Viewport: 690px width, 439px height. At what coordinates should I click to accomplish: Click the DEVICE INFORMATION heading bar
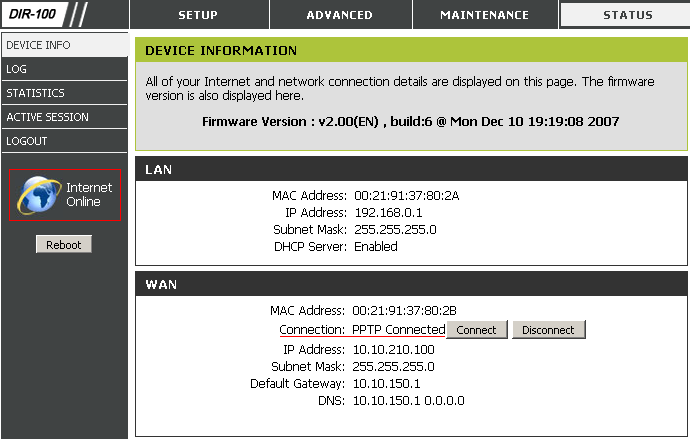point(411,50)
